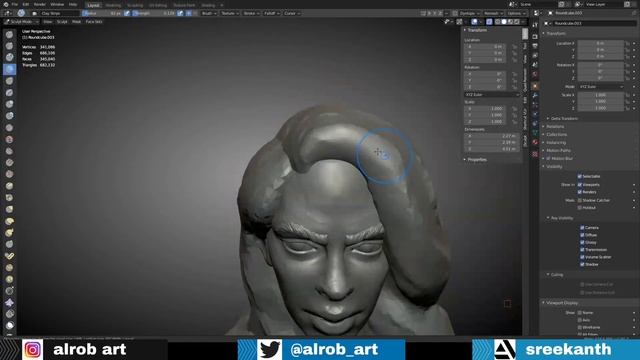The width and height of the screenshot is (640, 360).
Task: Open the File menu
Action: click(x=15, y=4)
